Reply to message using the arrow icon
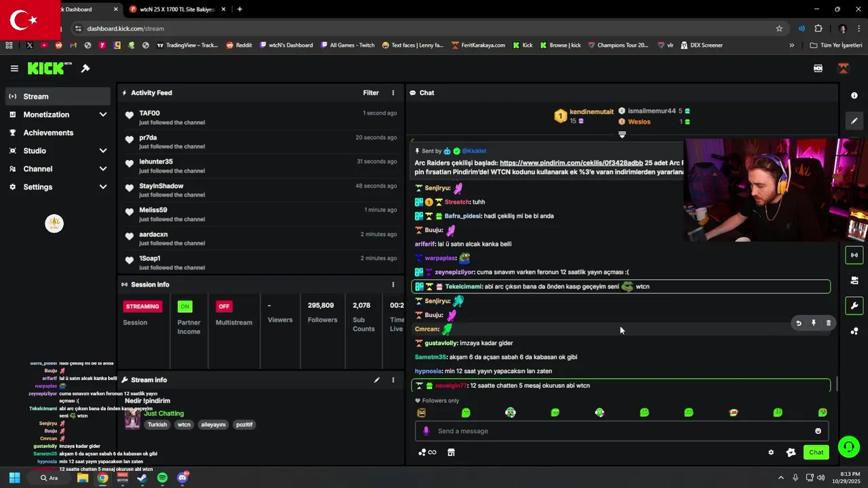 pyautogui.click(x=799, y=323)
